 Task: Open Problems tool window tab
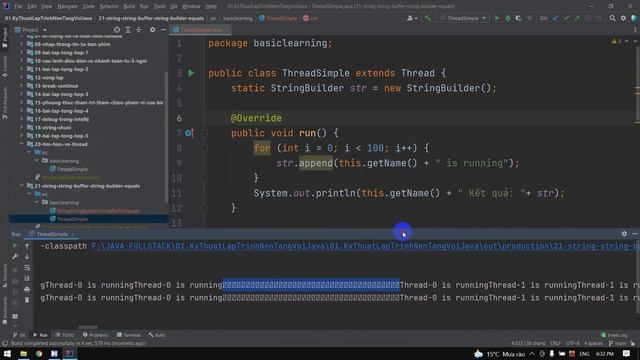click(96, 335)
